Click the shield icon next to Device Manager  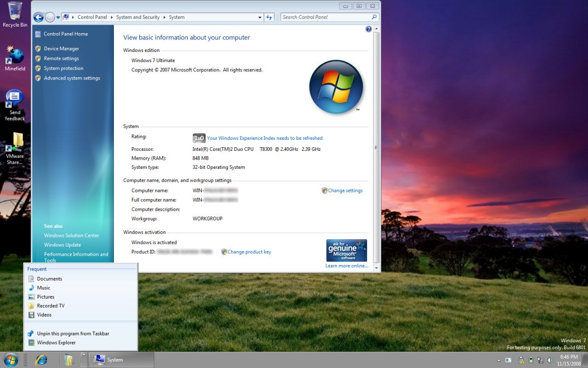click(x=38, y=48)
